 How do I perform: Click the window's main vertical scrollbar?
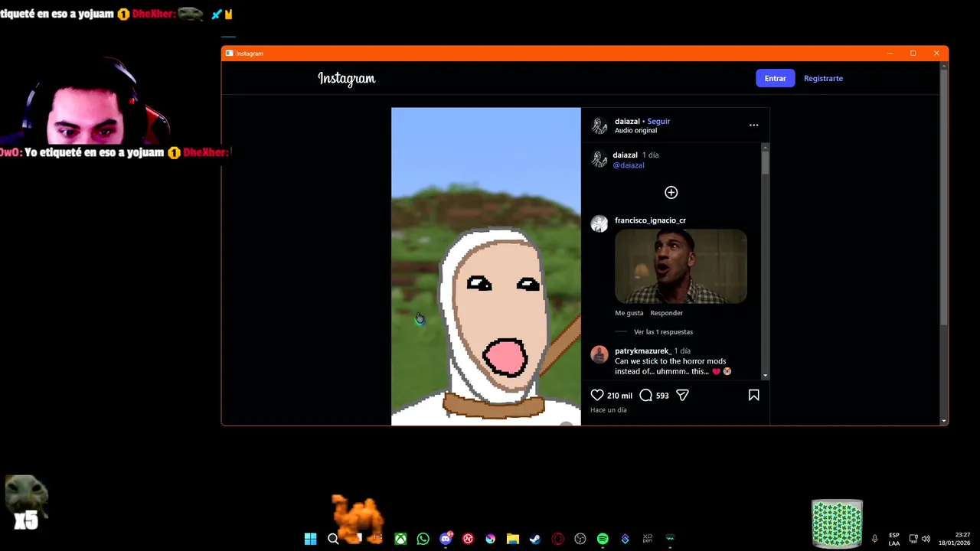pyautogui.click(x=943, y=196)
